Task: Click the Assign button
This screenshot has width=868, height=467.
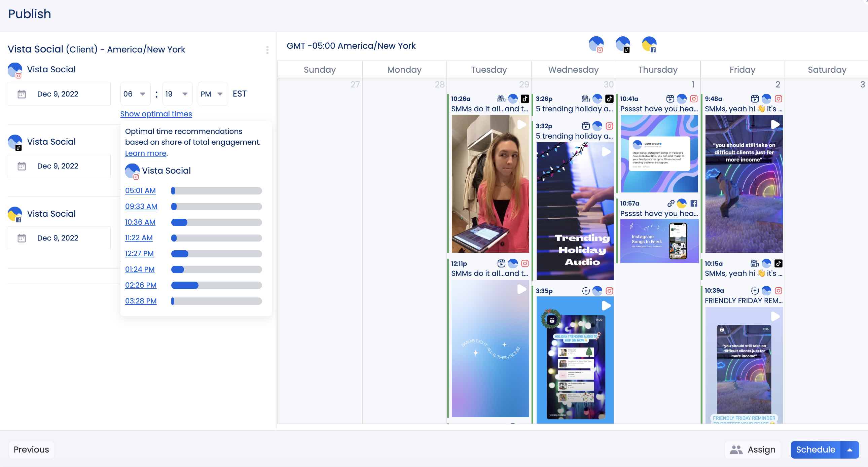Action: [752, 450]
